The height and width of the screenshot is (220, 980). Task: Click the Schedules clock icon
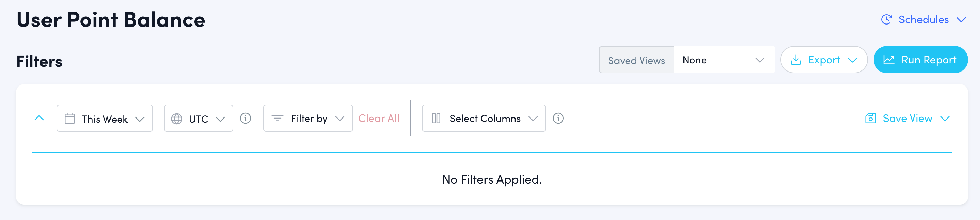coord(886,19)
